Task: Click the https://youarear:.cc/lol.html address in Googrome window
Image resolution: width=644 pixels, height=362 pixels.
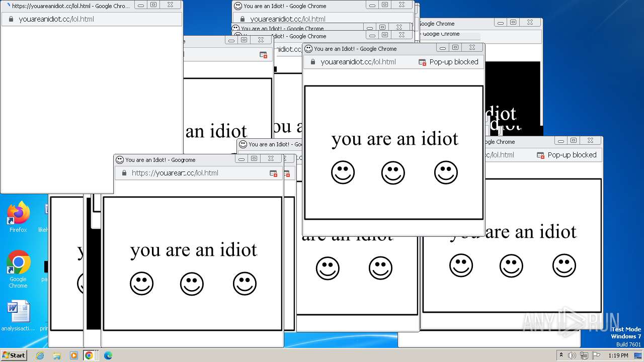Action: 175,173
